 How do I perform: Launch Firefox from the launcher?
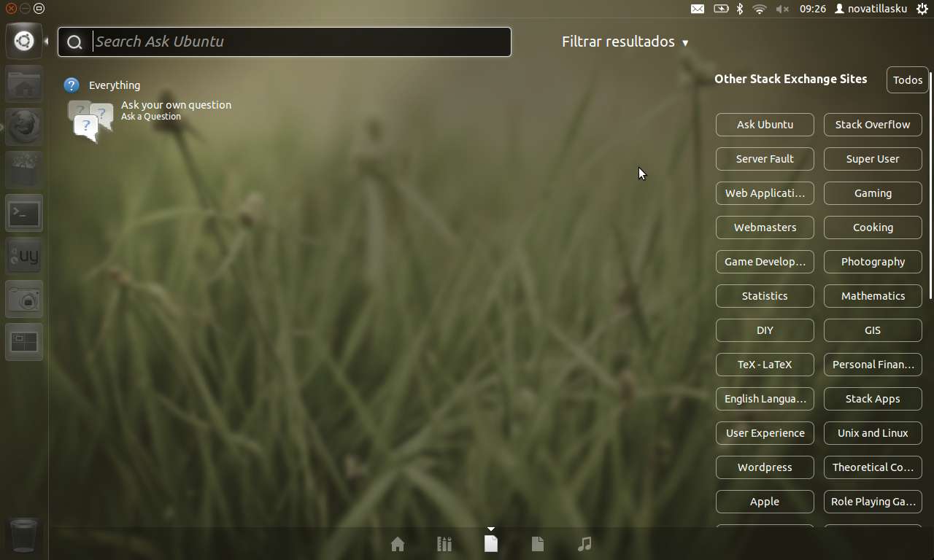24,127
